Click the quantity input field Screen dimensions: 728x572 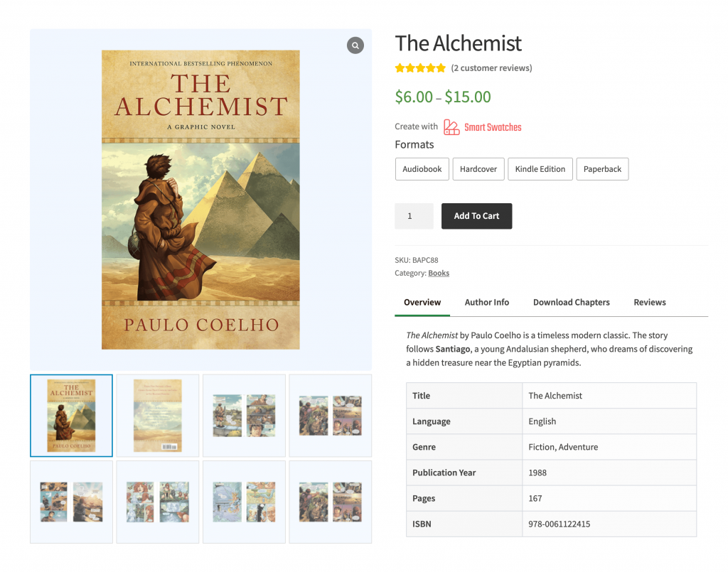coord(414,216)
